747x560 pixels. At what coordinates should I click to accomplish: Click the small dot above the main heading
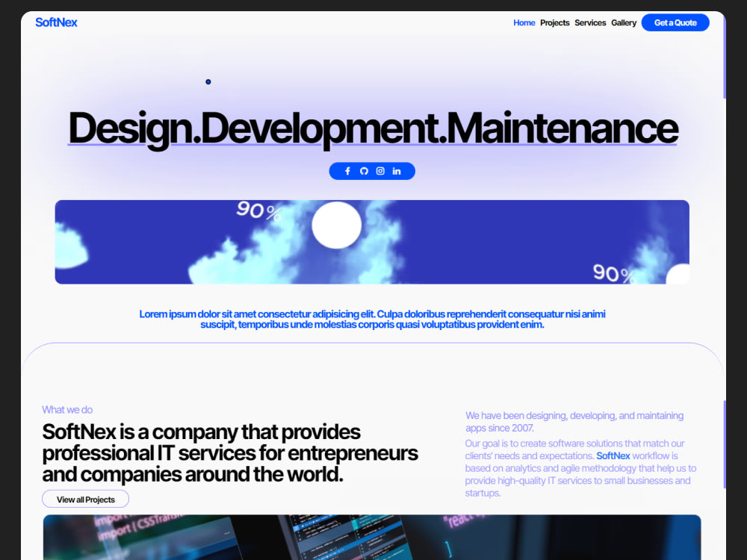click(208, 81)
